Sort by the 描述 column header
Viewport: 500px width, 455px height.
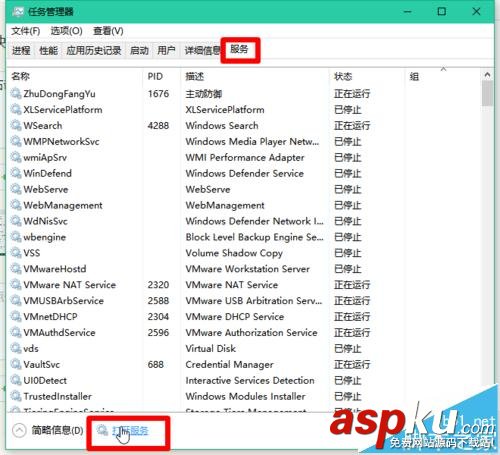[255, 76]
